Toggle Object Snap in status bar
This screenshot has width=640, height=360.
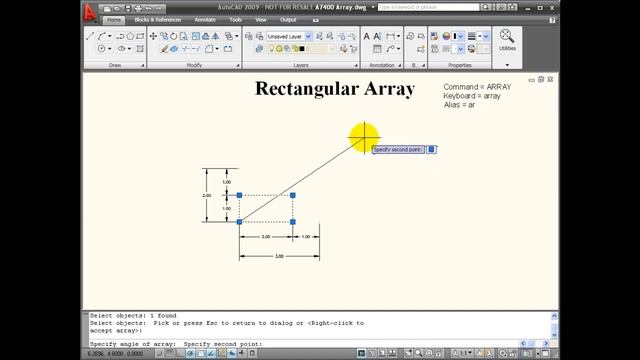201,353
